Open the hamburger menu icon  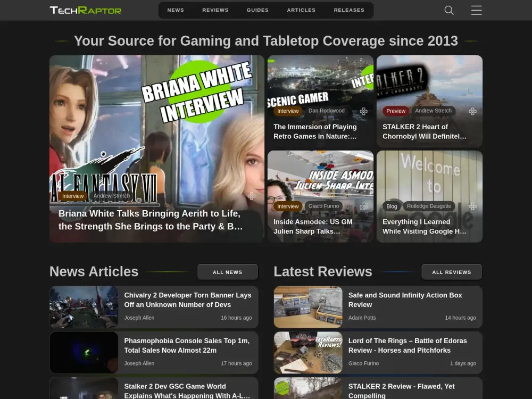point(476,10)
